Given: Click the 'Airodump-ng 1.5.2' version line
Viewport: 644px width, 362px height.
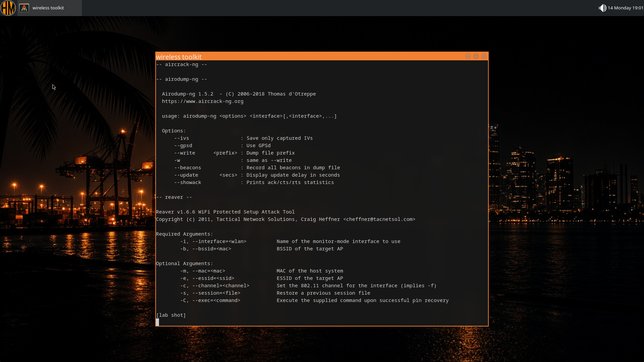Looking at the screenshot, I should [239, 94].
